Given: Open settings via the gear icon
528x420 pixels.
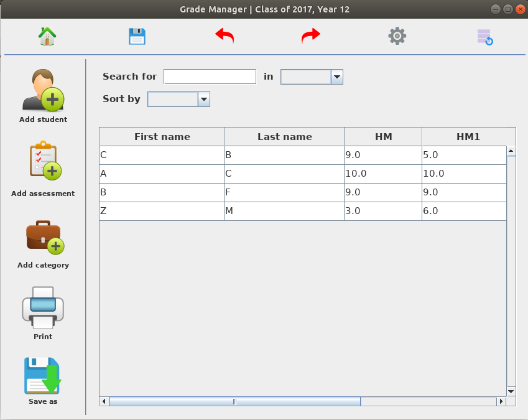Looking at the screenshot, I should point(397,36).
